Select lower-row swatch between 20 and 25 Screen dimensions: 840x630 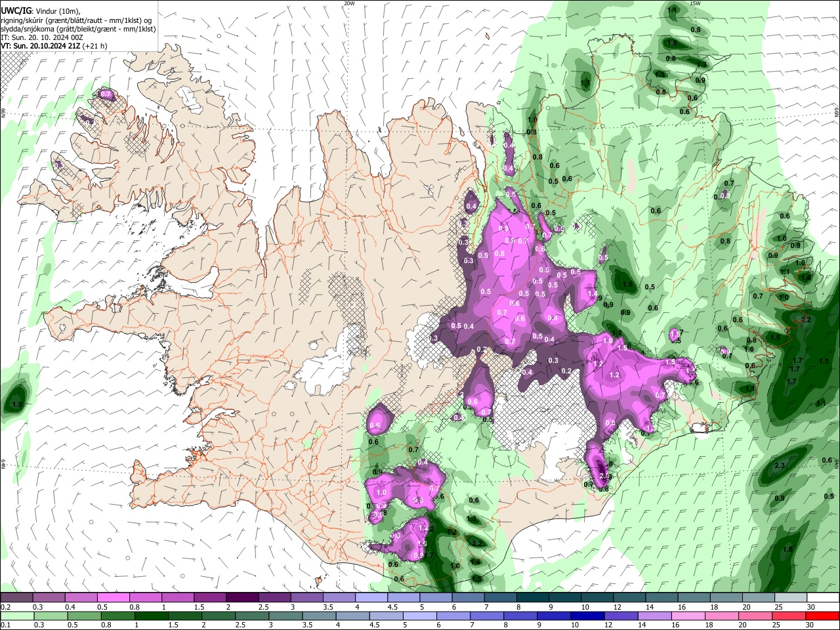click(755, 616)
